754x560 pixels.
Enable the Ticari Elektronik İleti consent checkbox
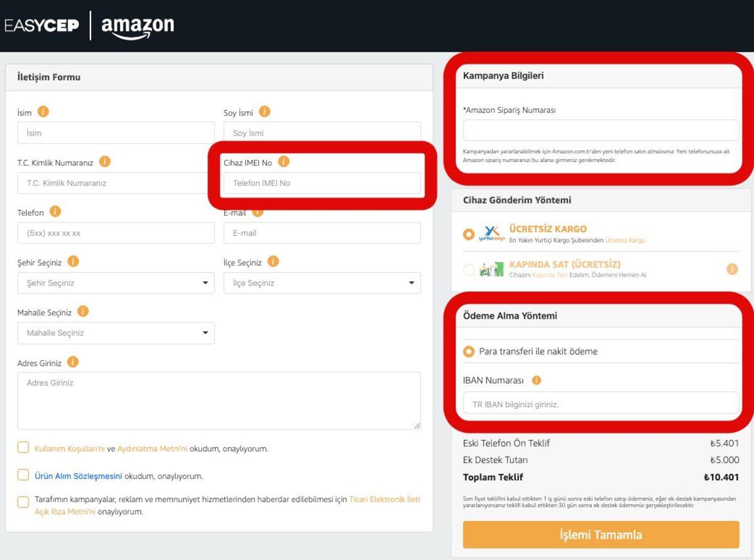[23, 502]
